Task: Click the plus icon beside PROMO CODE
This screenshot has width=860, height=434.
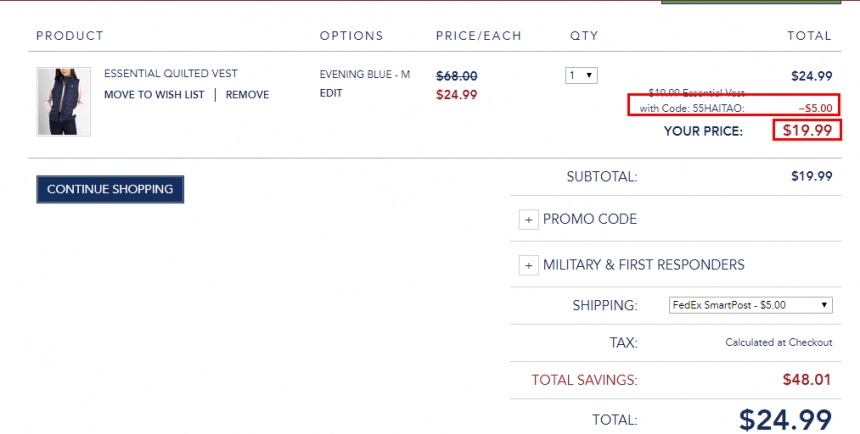Action: point(528,219)
